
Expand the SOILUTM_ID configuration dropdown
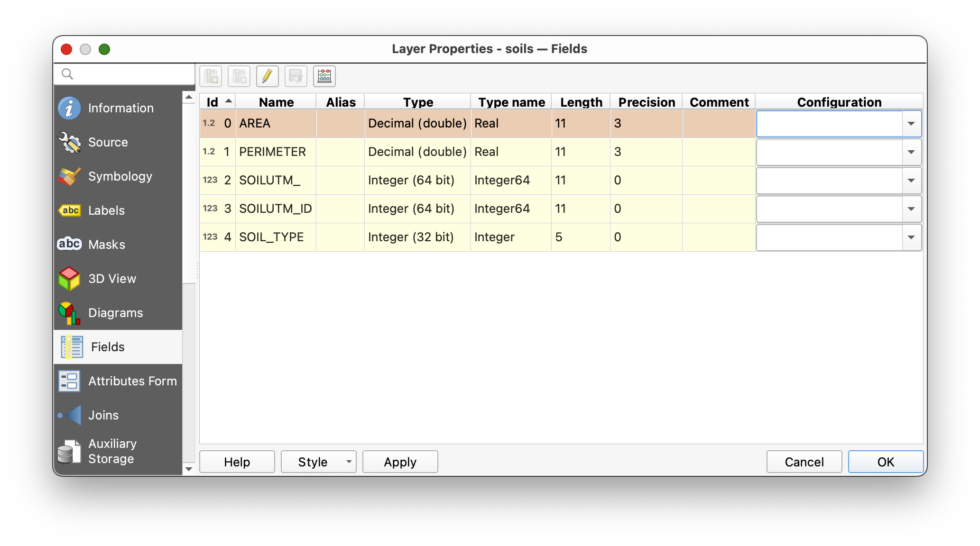(x=911, y=209)
